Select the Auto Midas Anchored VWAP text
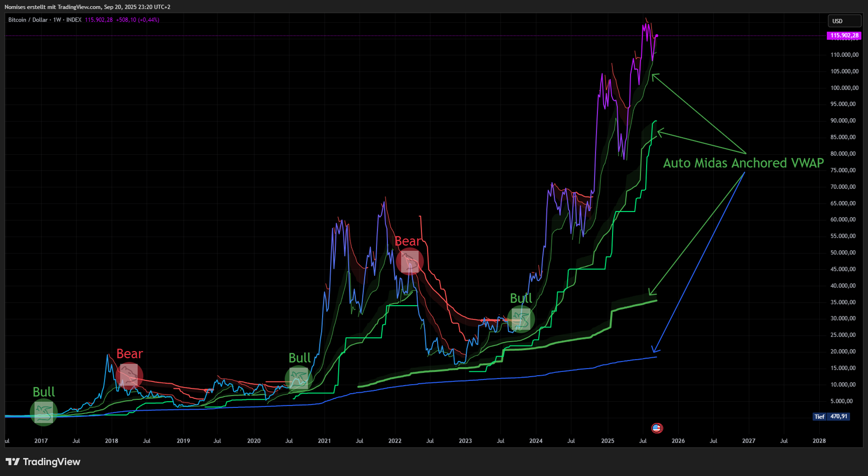The height and width of the screenshot is (476, 868). click(743, 163)
